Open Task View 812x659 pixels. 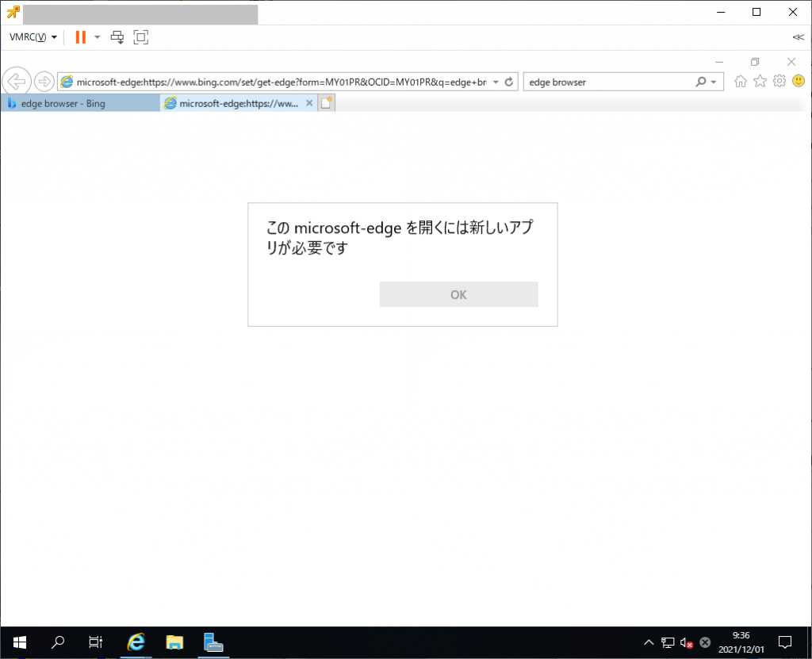click(x=95, y=642)
